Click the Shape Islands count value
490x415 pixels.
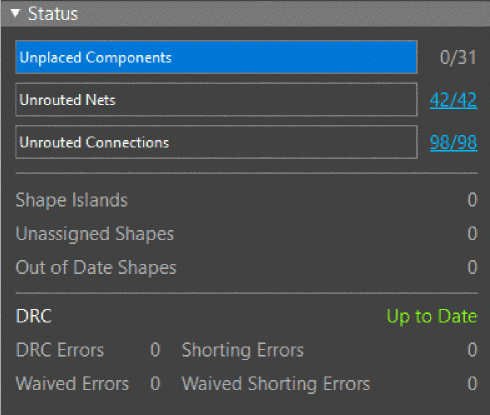pos(472,200)
